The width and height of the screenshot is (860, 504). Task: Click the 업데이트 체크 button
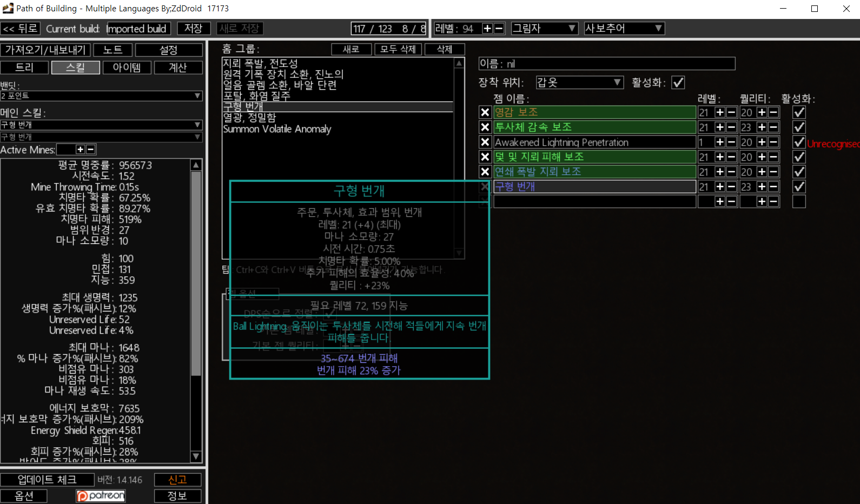pyautogui.click(x=47, y=480)
